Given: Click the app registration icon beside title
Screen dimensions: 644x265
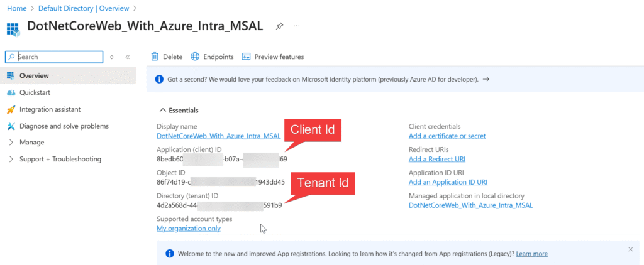Looking at the screenshot, I should click(x=13, y=29).
